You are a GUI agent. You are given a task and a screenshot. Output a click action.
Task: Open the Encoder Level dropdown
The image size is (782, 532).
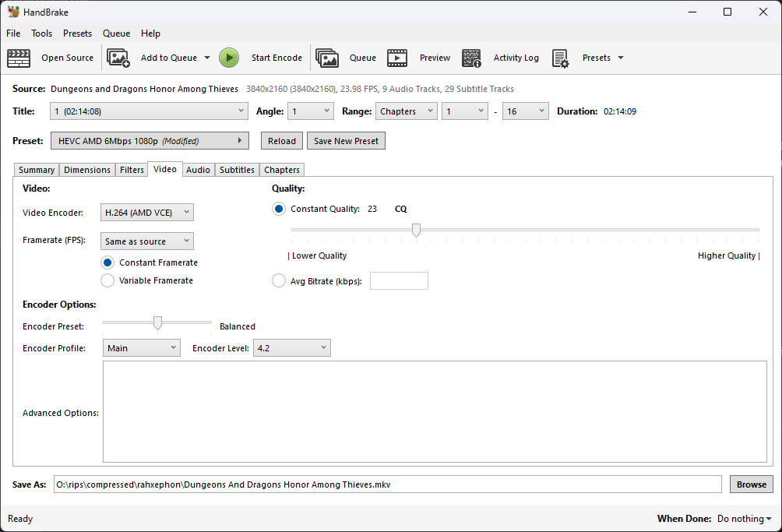[292, 348]
